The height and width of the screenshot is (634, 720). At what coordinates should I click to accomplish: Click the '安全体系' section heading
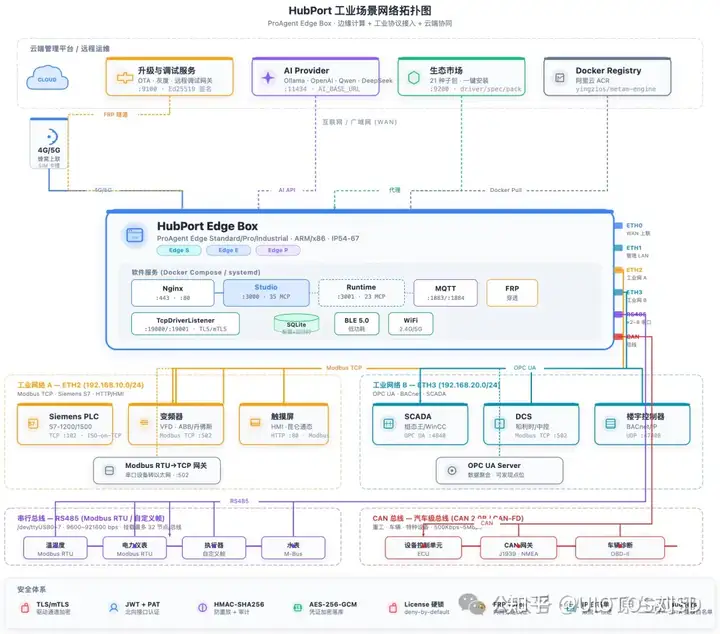[x=31, y=589]
